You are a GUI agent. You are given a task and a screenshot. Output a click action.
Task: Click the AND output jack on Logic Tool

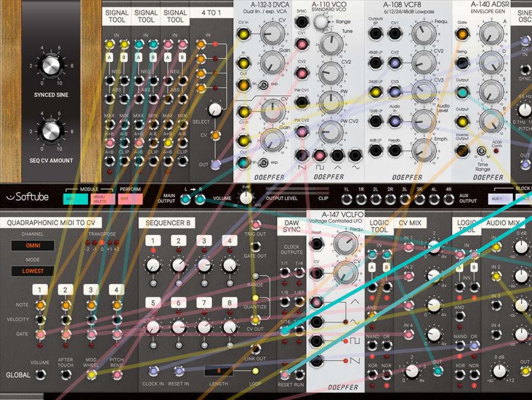click(372, 315)
